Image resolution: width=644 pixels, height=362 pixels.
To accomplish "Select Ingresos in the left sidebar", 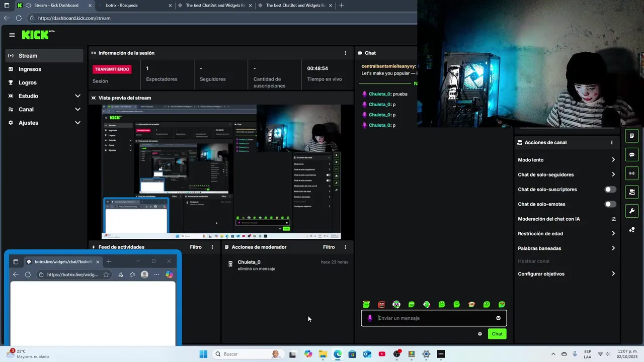I will [x=44, y=69].
